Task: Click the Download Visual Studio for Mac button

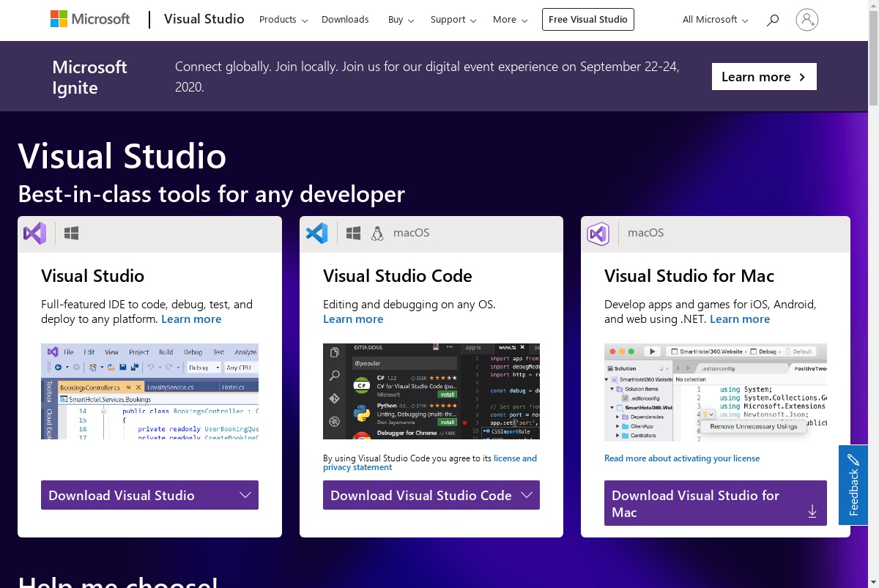Action: coord(716,503)
